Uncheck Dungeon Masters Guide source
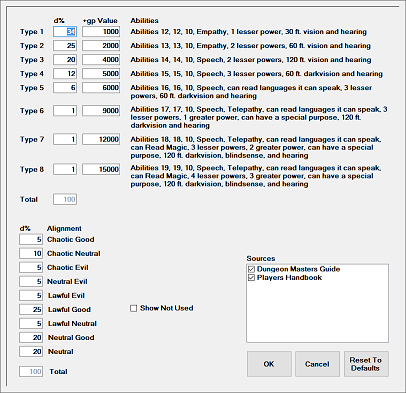Image resolution: width=406 pixels, height=393 pixels. tap(252, 269)
